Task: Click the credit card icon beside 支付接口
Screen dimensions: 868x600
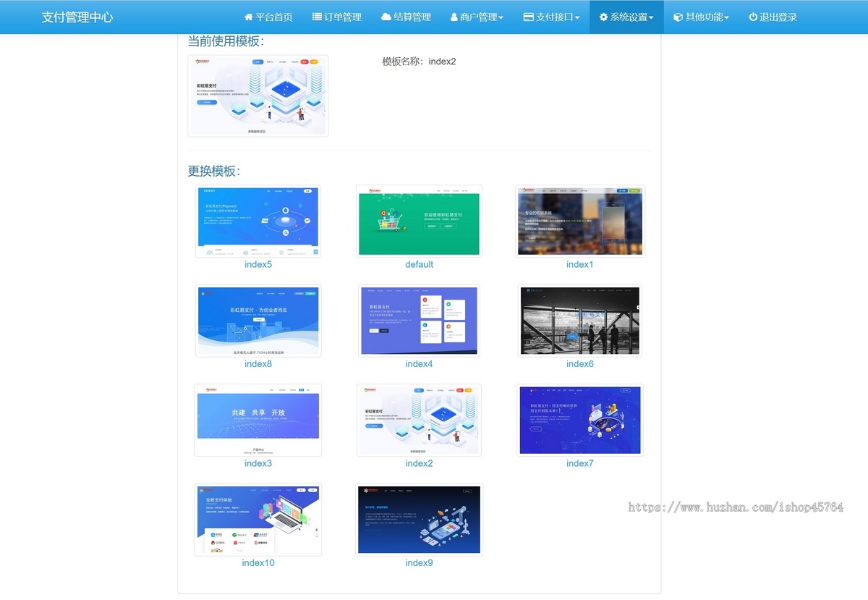Action: pos(529,17)
